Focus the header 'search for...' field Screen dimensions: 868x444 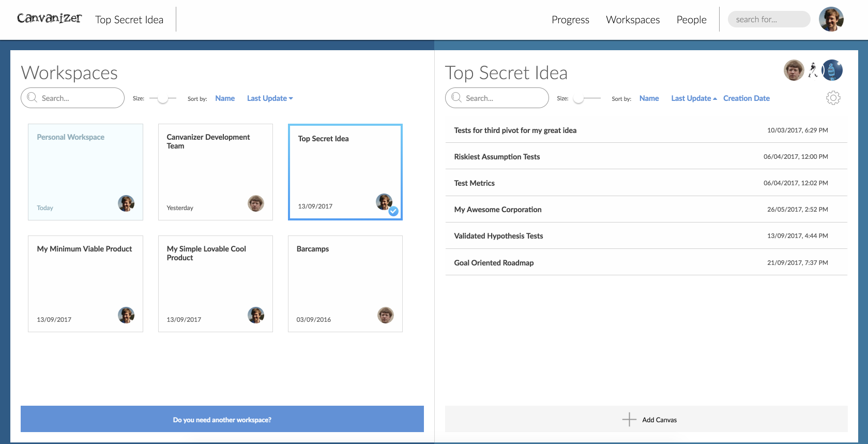768,20
